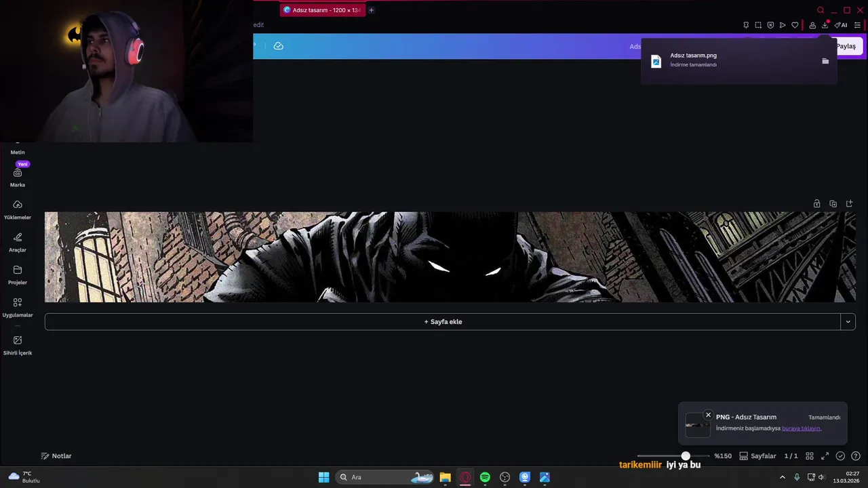
Task: Toggle the Sayfalar pages strip
Action: click(757, 456)
